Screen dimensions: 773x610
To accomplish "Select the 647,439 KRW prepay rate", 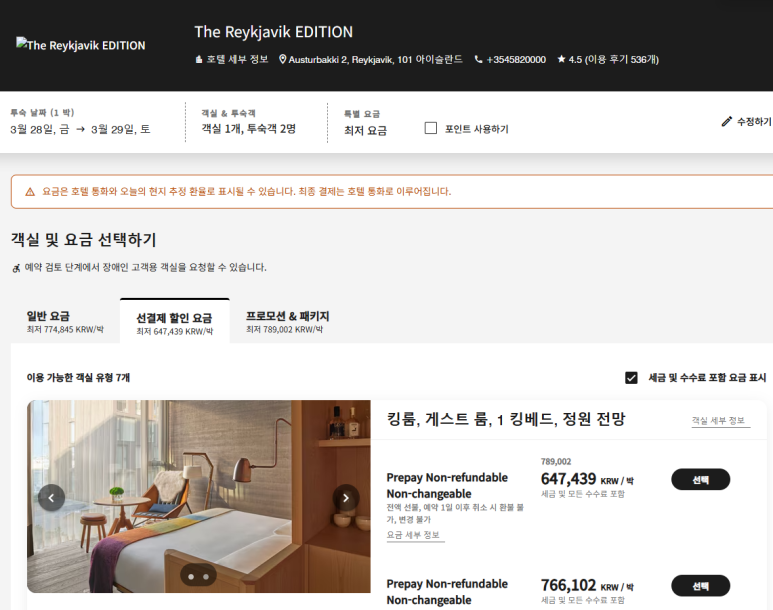I will coord(700,479).
